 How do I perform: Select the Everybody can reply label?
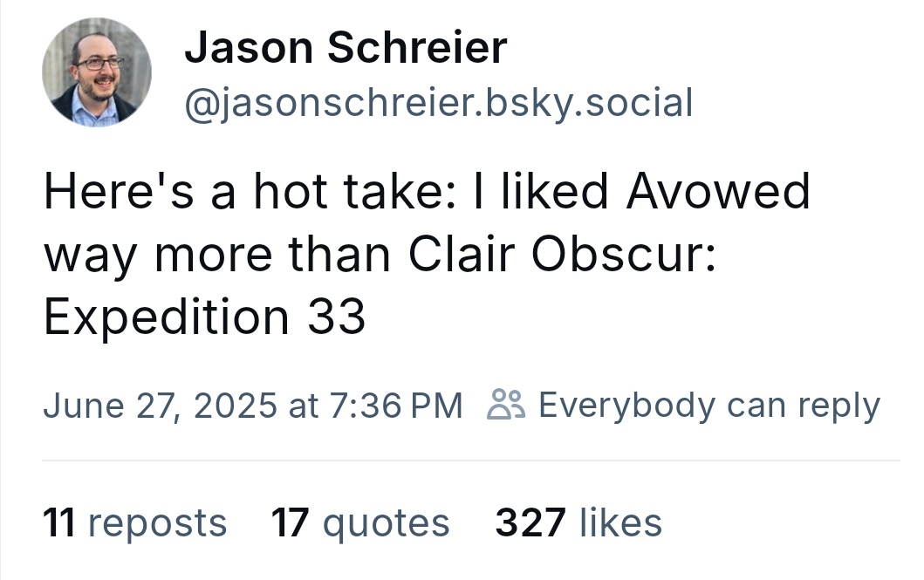pos(708,406)
